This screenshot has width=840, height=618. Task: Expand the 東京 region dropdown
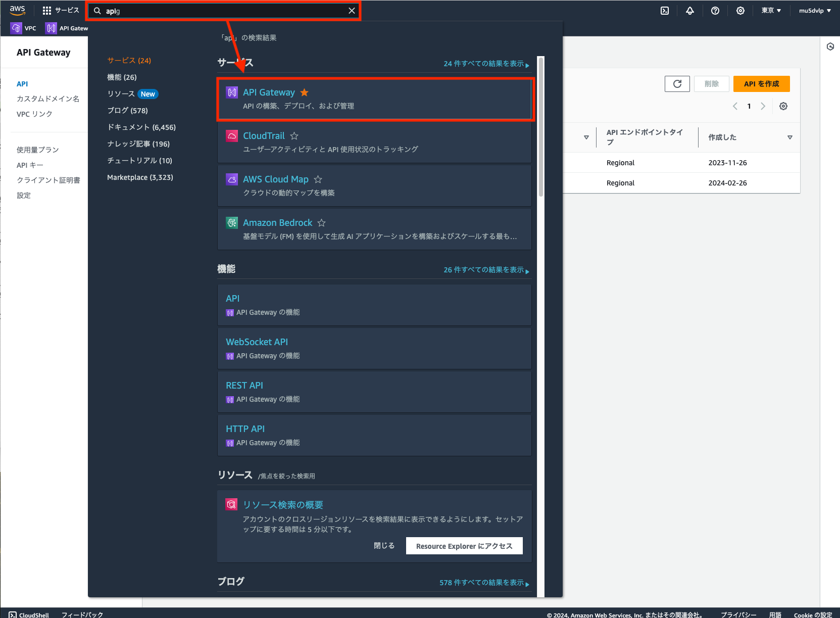pyautogui.click(x=771, y=11)
